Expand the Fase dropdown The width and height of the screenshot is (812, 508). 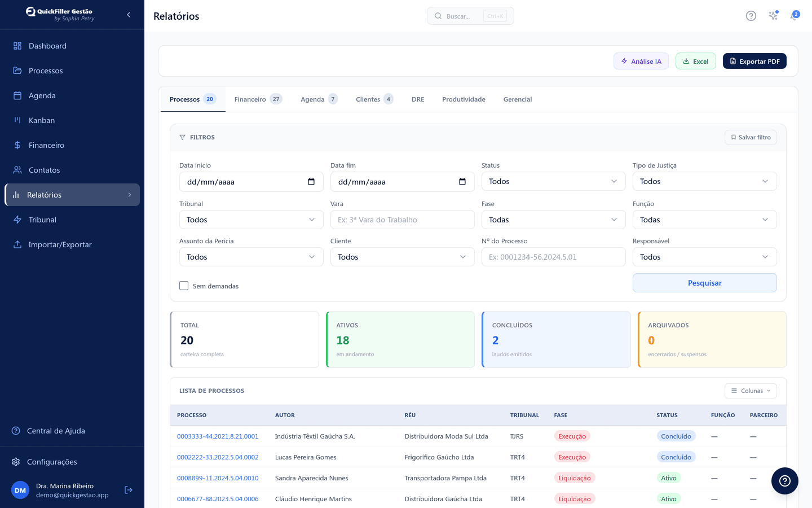point(553,220)
